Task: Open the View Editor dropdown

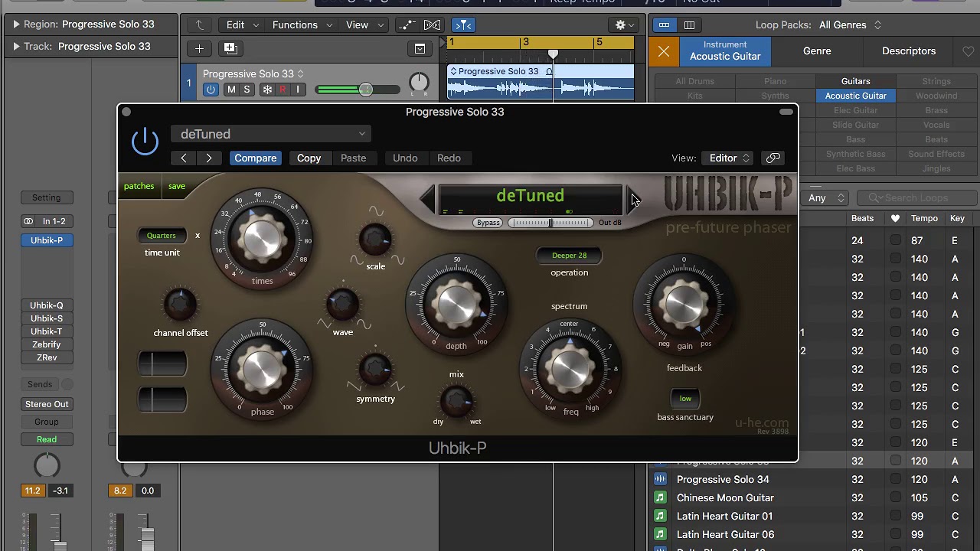Action: tap(728, 158)
